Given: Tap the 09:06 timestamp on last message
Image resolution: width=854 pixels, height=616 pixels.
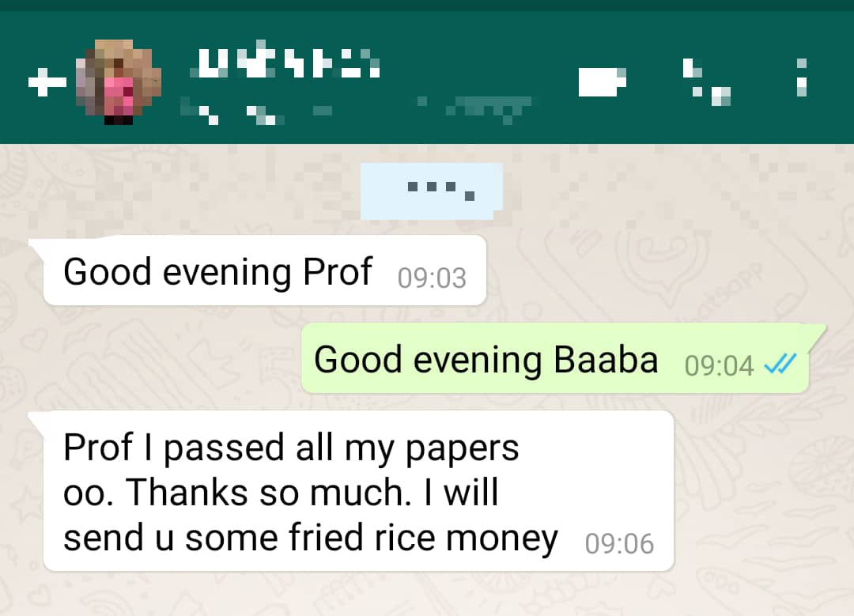Looking at the screenshot, I should point(619,543).
